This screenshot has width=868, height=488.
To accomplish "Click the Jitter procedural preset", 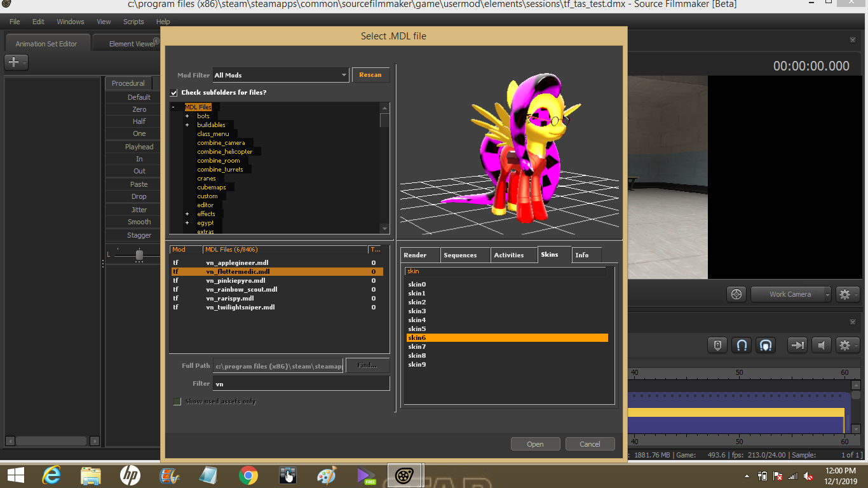I will [139, 210].
